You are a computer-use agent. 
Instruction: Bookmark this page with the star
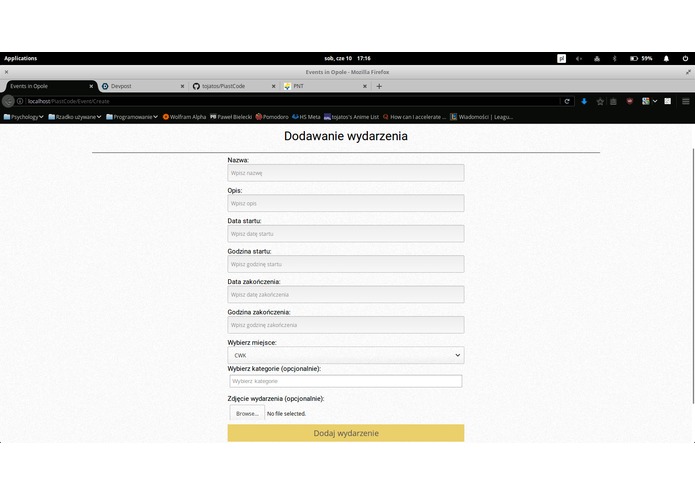point(600,101)
